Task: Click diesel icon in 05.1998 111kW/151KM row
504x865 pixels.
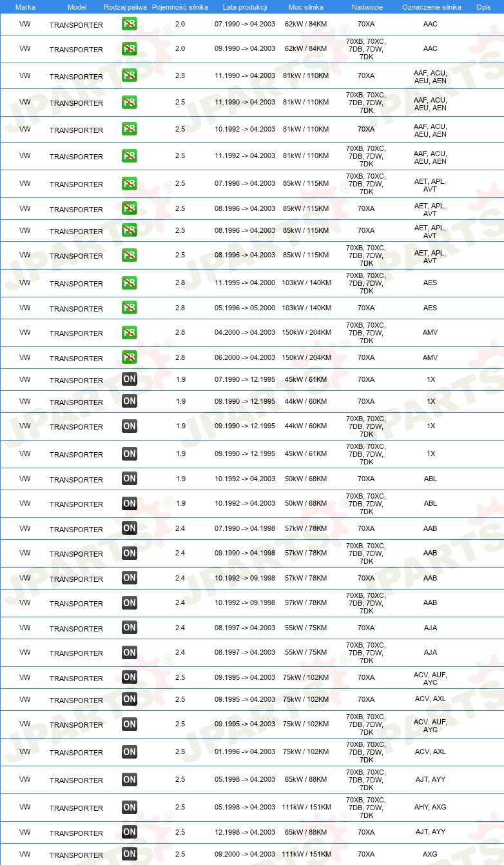Action: pos(129,807)
